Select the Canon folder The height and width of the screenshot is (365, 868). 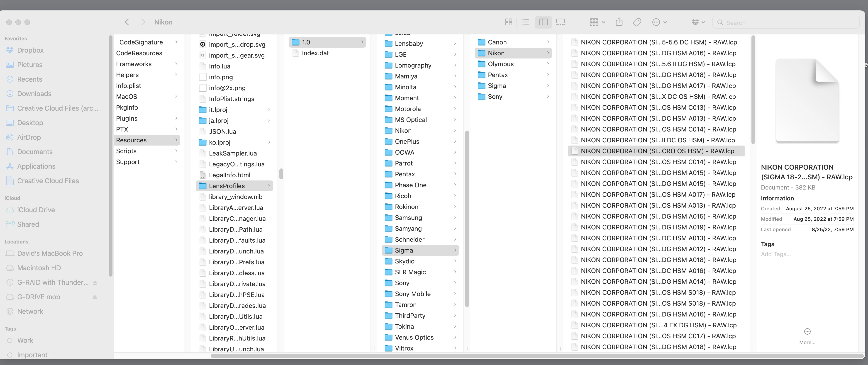coord(497,42)
